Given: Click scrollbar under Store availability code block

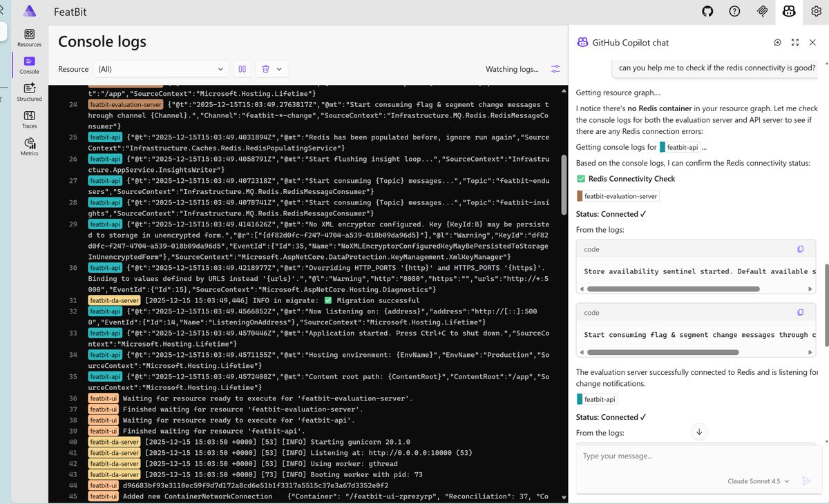Looking at the screenshot, I should 674,289.
